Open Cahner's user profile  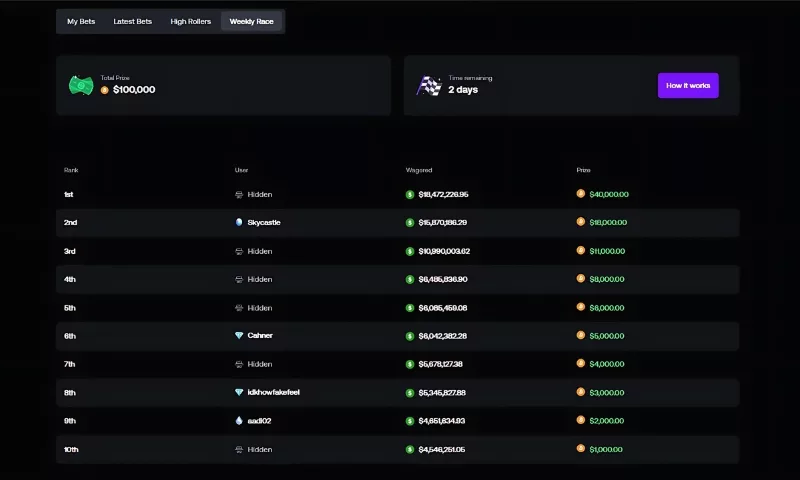tap(260, 336)
